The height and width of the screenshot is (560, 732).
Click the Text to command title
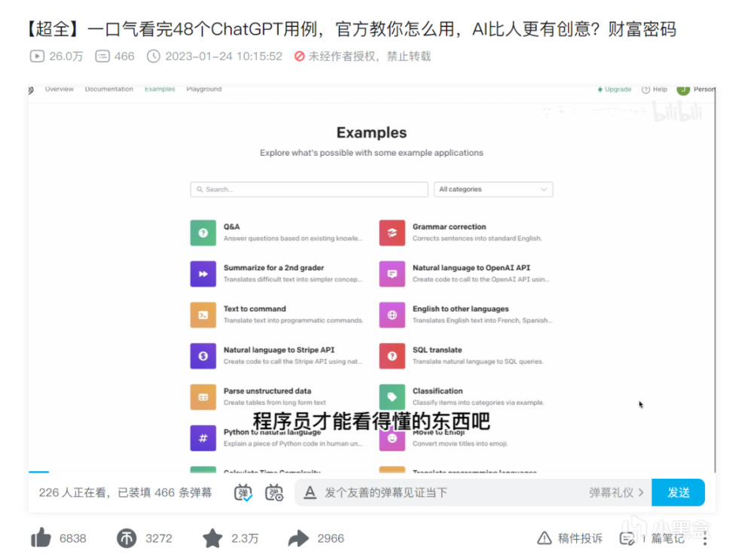pos(255,309)
